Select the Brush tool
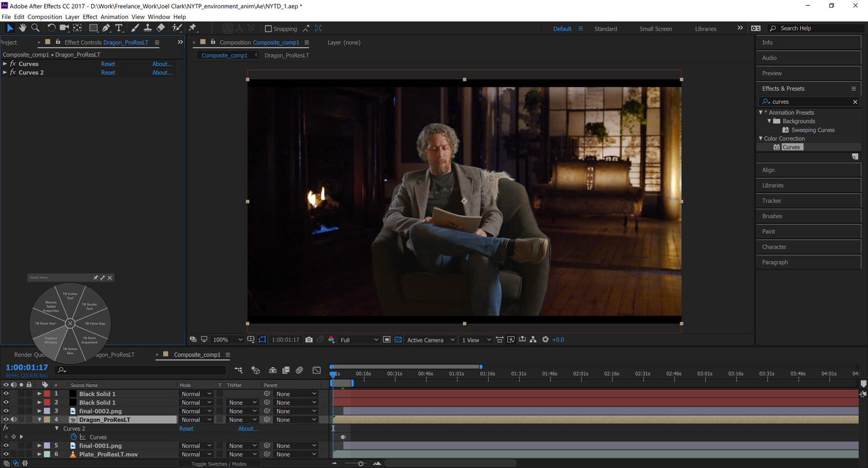 pyautogui.click(x=135, y=28)
